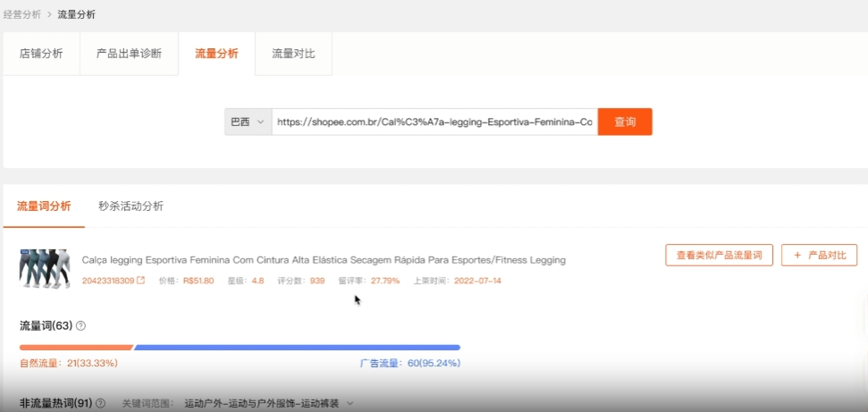Select the 流量分析 tab

pos(216,54)
